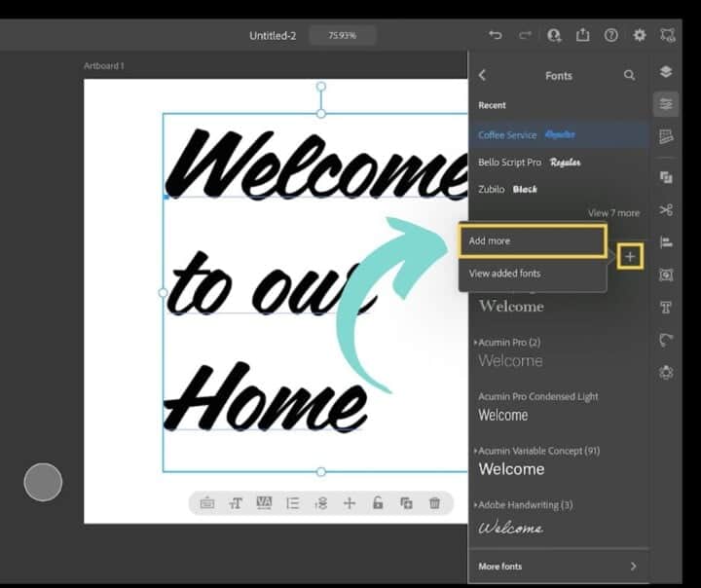The height and width of the screenshot is (588, 701).
Task: Expand Acumin Variable Concept font family
Action: (x=476, y=451)
